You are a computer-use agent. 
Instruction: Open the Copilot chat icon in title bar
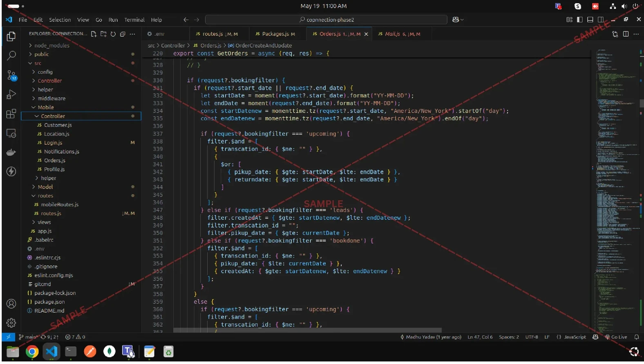point(456,20)
